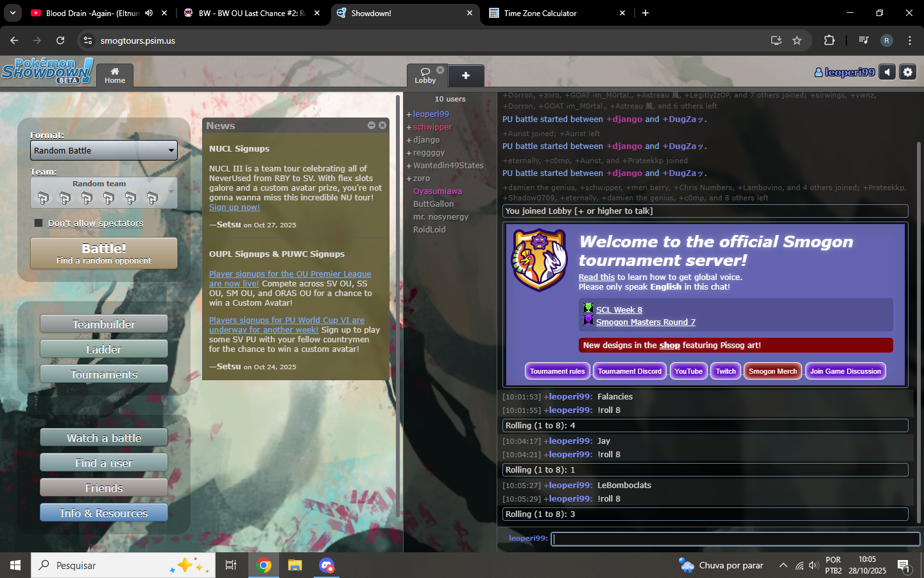Click the Tournament Discord button
The height and width of the screenshot is (578, 924).
(629, 371)
